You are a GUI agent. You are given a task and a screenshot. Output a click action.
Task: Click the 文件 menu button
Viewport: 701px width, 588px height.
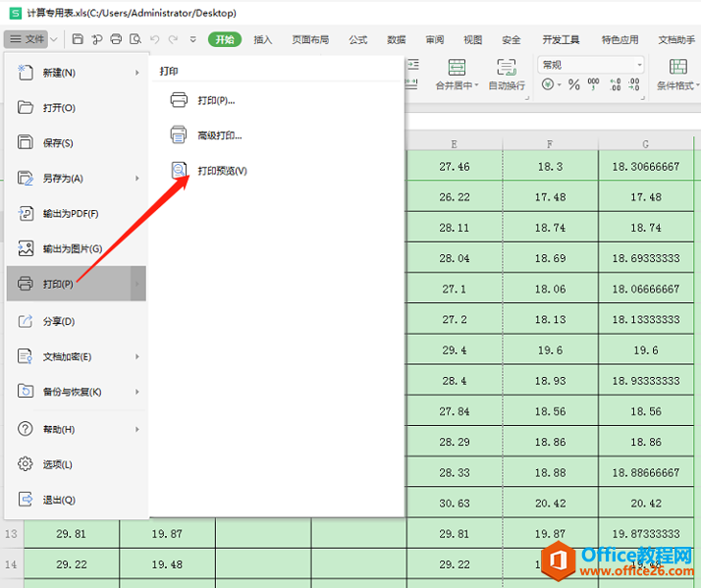pyautogui.click(x=27, y=39)
